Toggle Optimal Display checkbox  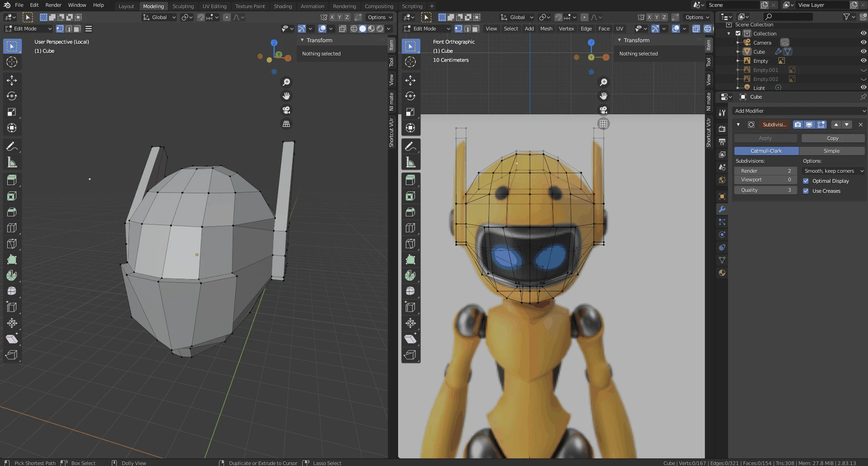tap(806, 181)
